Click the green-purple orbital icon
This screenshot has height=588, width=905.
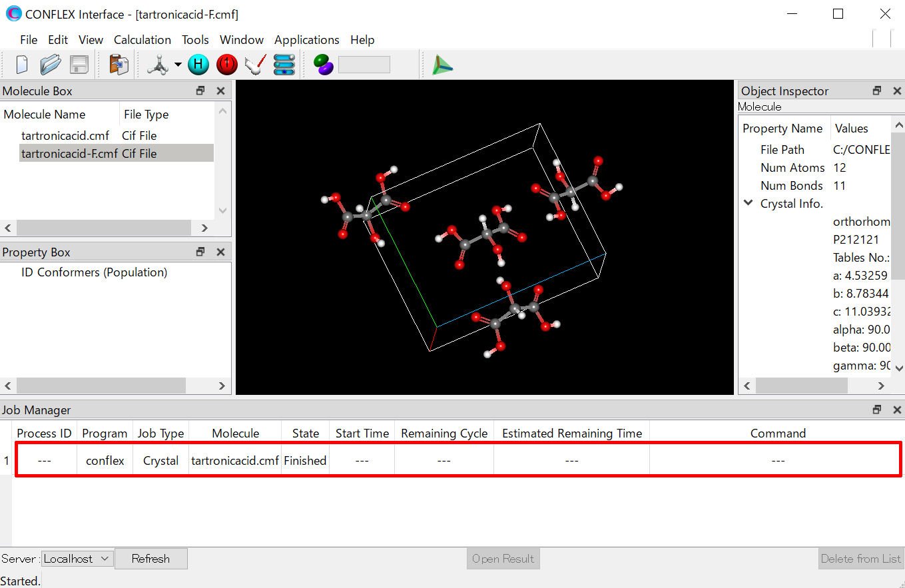pyautogui.click(x=324, y=65)
